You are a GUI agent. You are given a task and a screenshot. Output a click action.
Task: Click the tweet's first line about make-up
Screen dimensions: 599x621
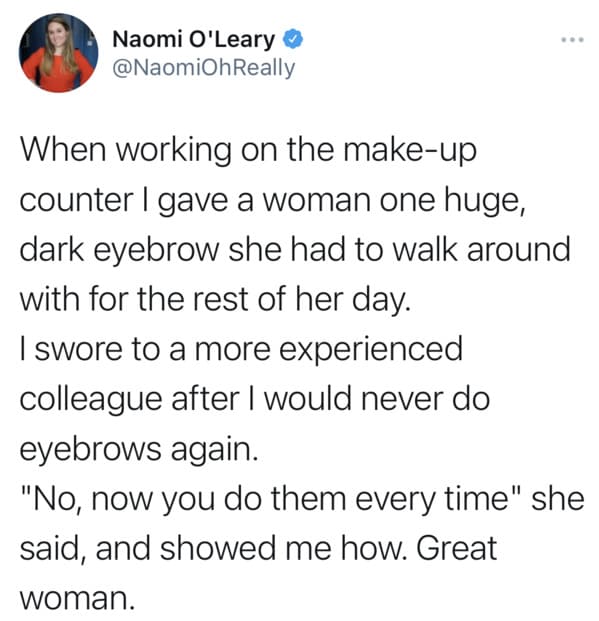click(248, 151)
